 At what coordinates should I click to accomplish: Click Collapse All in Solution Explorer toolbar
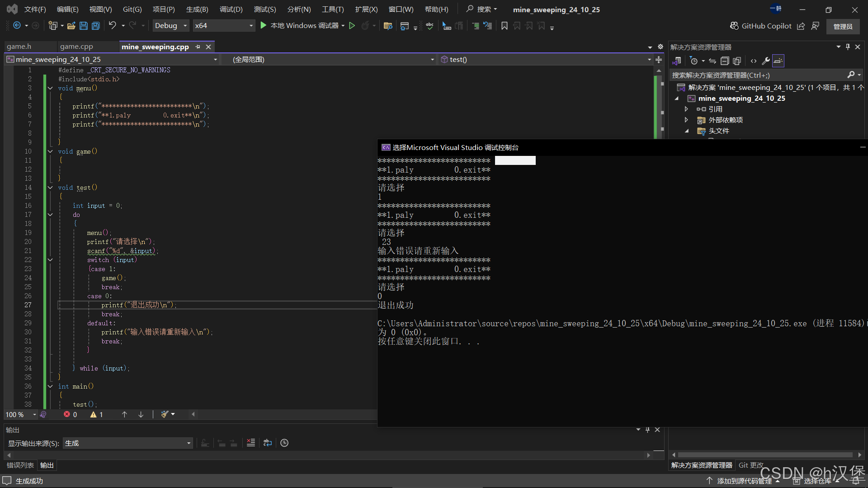click(725, 61)
